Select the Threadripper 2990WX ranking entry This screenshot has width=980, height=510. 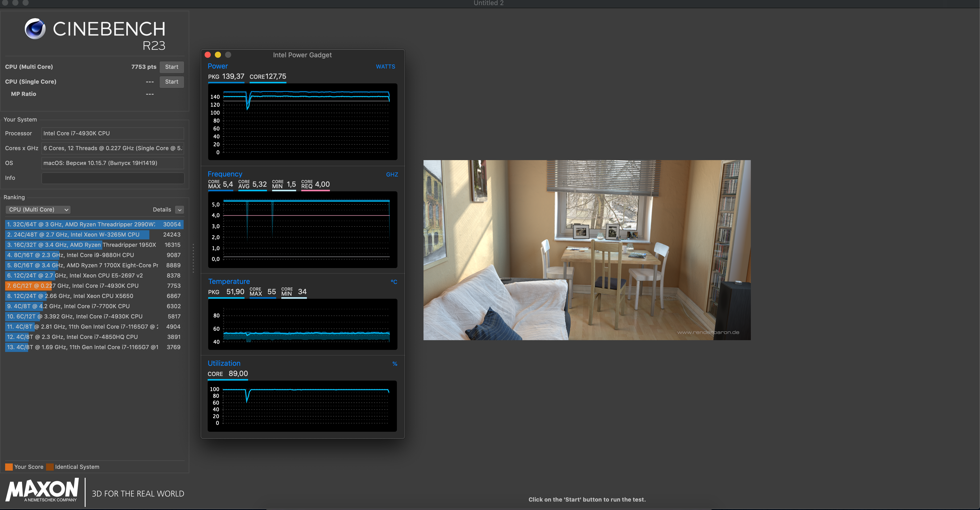94,225
